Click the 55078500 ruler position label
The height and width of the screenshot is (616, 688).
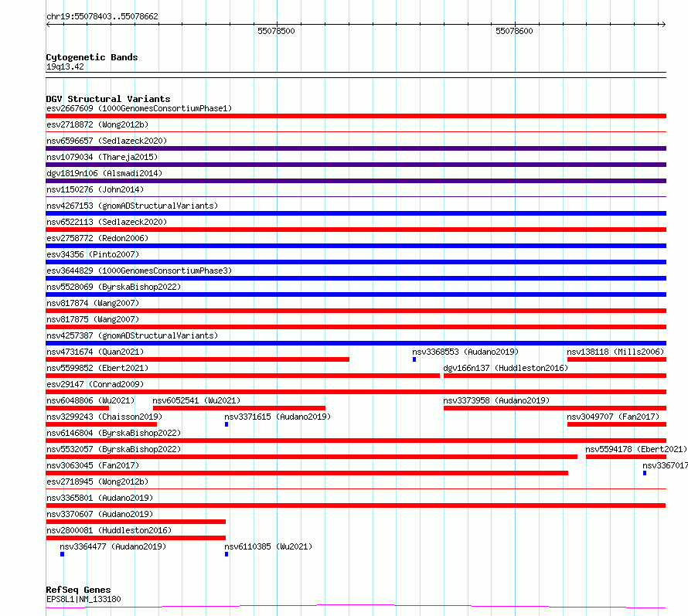(276, 31)
